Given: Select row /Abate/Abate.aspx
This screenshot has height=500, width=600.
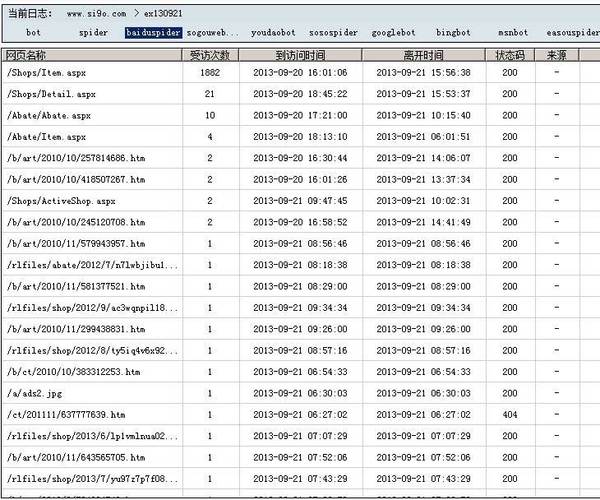Looking at the screenshot, I should coord(301,115).
